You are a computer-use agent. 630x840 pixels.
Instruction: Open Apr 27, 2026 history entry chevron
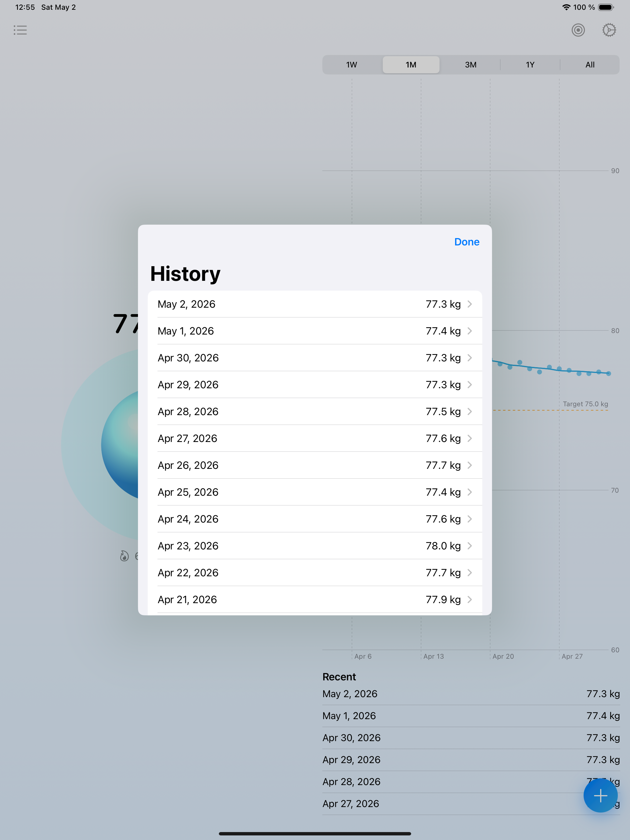(x=470, y=438)
